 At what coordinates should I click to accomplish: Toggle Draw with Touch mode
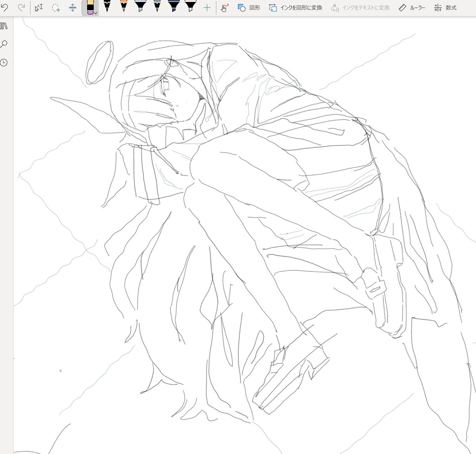[225, 8]
